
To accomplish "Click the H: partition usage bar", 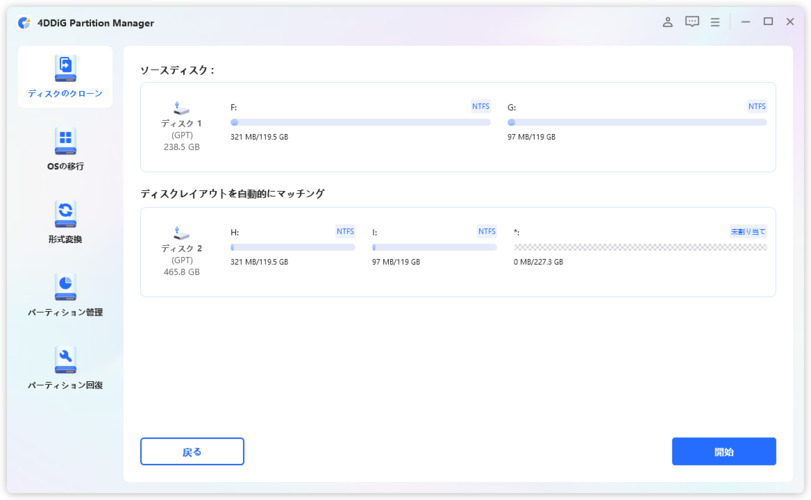I will coord(293,248).
